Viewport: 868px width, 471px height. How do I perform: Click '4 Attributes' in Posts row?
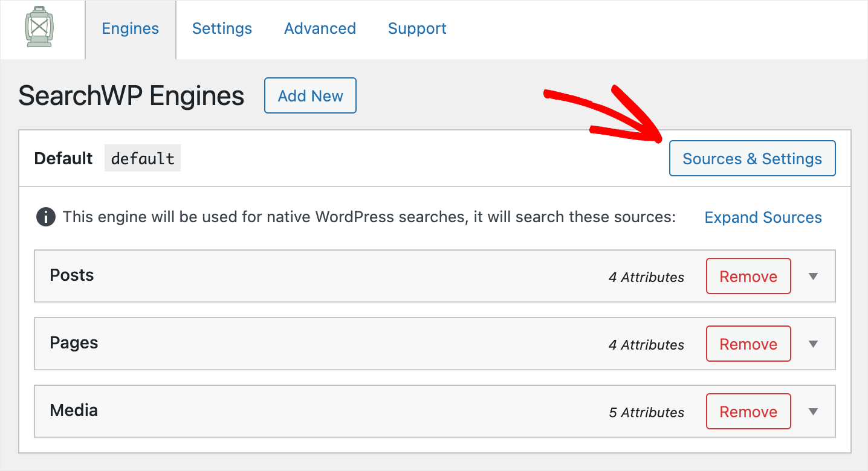[x=646, y=277]
